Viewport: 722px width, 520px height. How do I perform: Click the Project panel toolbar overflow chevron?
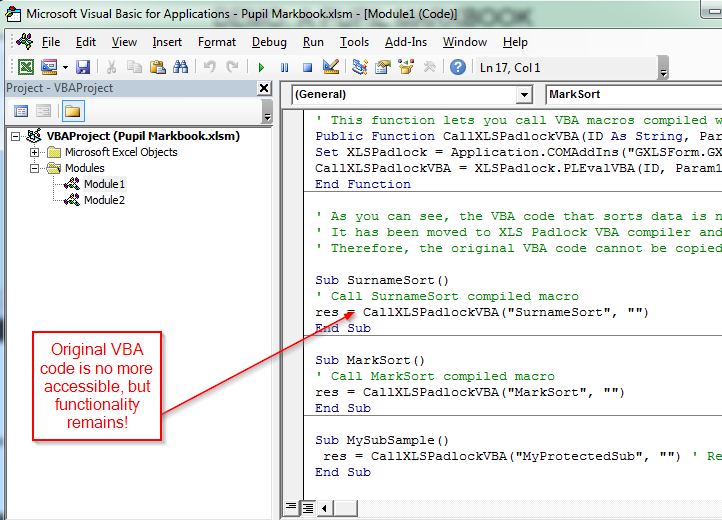pos(267,112)
